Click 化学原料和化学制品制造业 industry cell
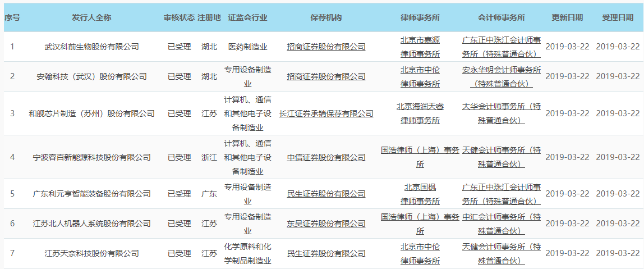The image size is (644, 269). [247, 253]
